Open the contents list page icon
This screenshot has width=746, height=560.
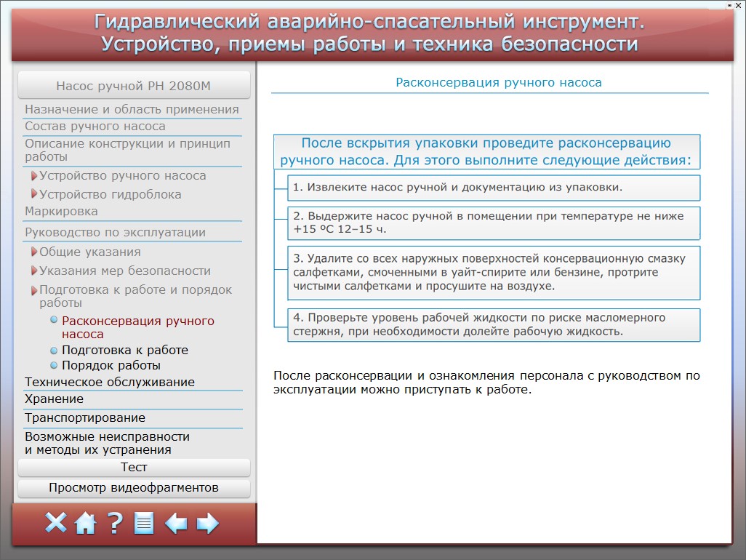[x=144, y=523]
